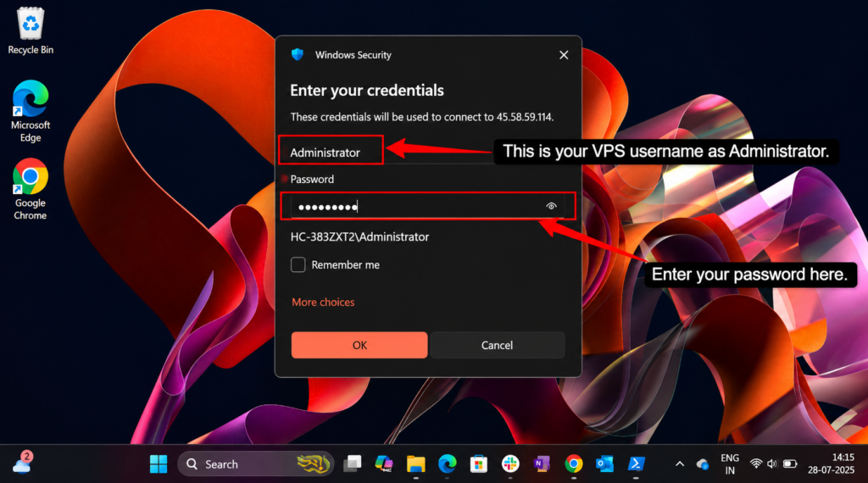This screenshot has width=868, height=483.
Task: Open Google Chrome from the taskbar
Action: tap(574, 464)
